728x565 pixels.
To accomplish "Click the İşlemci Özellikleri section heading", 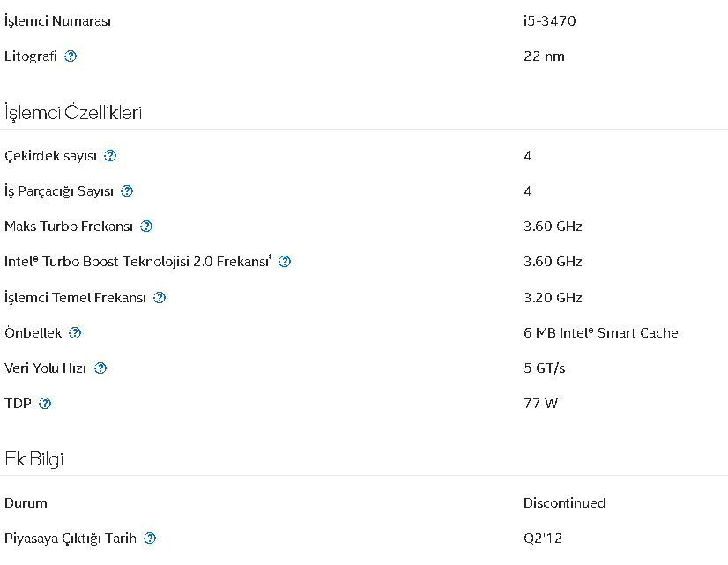I will pos(73,113).
